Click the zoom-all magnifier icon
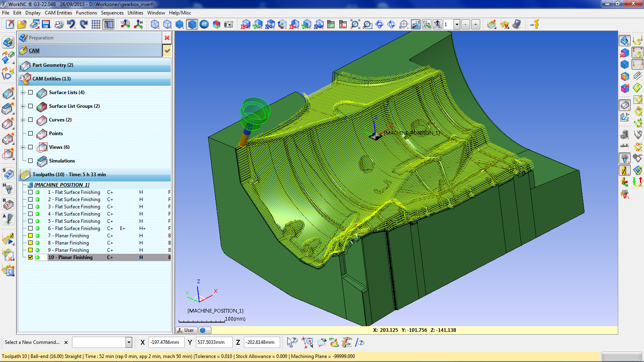Image resolution: width=644 pixels, height=362 pixels. coord(355,25)
